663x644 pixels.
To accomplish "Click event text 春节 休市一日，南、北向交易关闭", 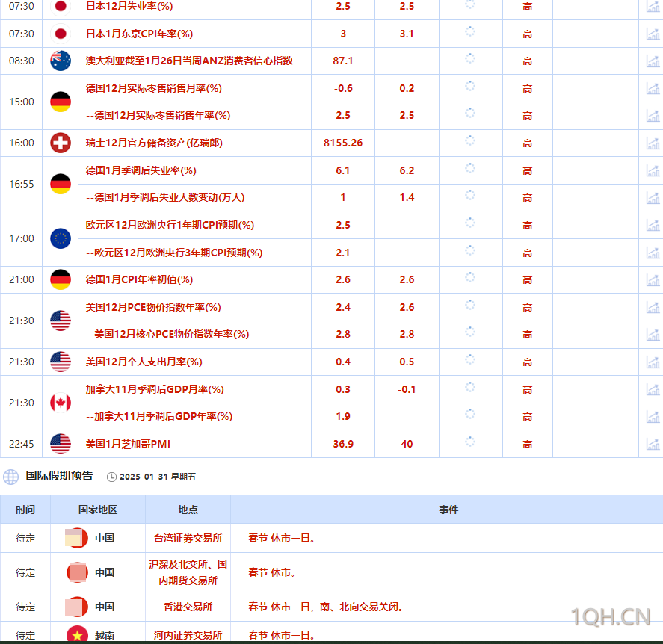I will click(326, 607).
